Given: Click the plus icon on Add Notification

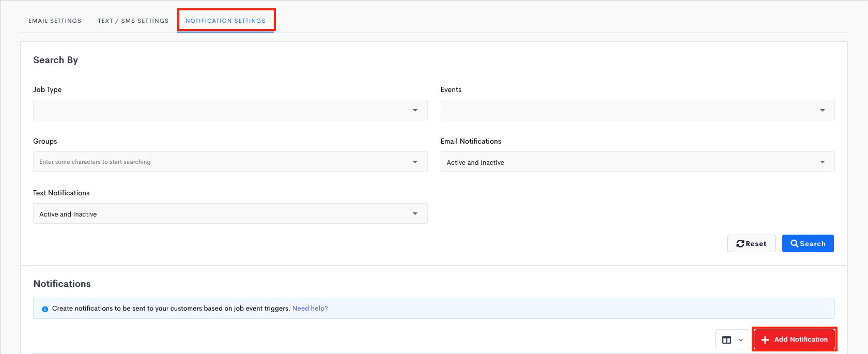Looking at the screenshot, I should point(765,340).
